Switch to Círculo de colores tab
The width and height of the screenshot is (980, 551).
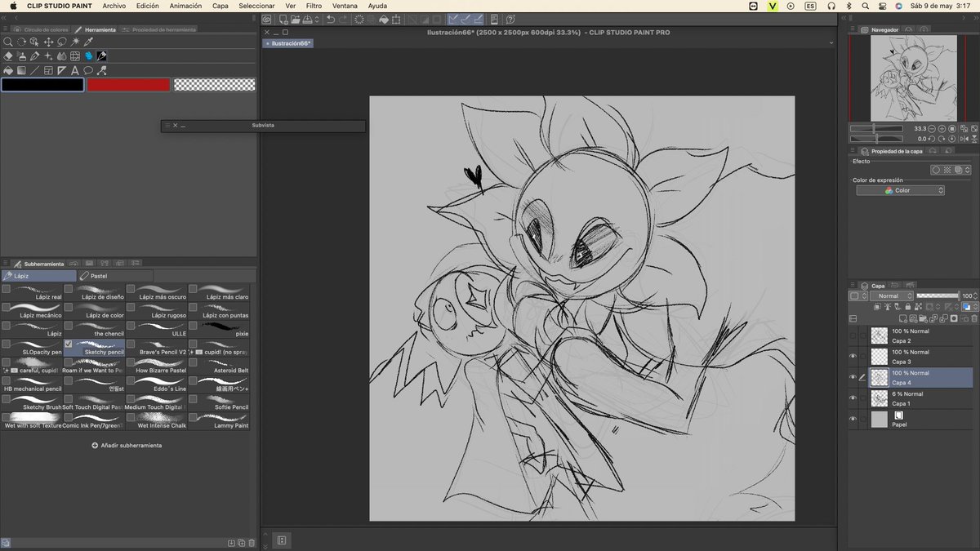(x=41, y=29)
